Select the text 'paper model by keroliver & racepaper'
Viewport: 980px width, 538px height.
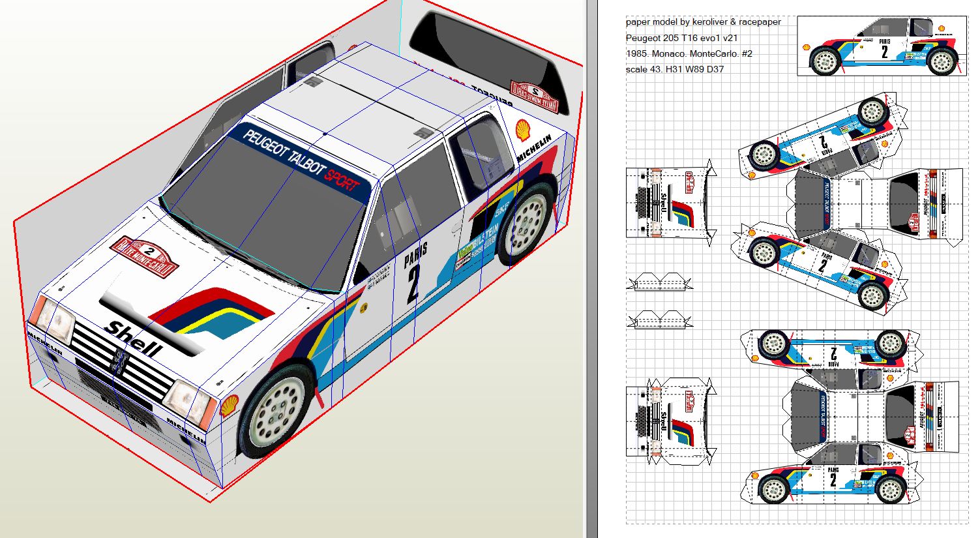click(x=703, y=22)
